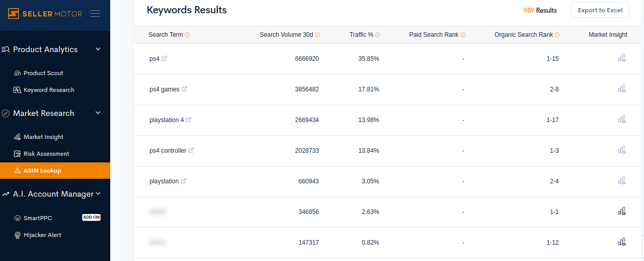Click the blurred search term in the 2.63% row

tap(158, 211)
